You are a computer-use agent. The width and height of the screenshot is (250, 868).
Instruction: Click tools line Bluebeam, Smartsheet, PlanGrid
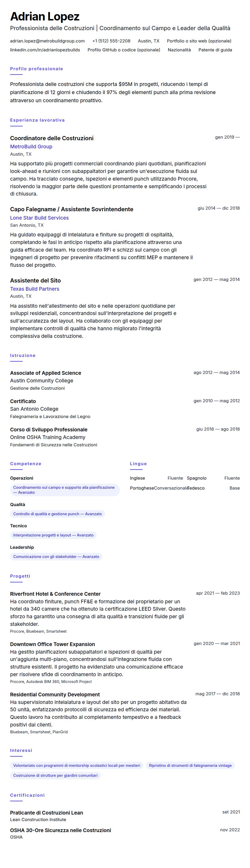click(x=39, y=732)
